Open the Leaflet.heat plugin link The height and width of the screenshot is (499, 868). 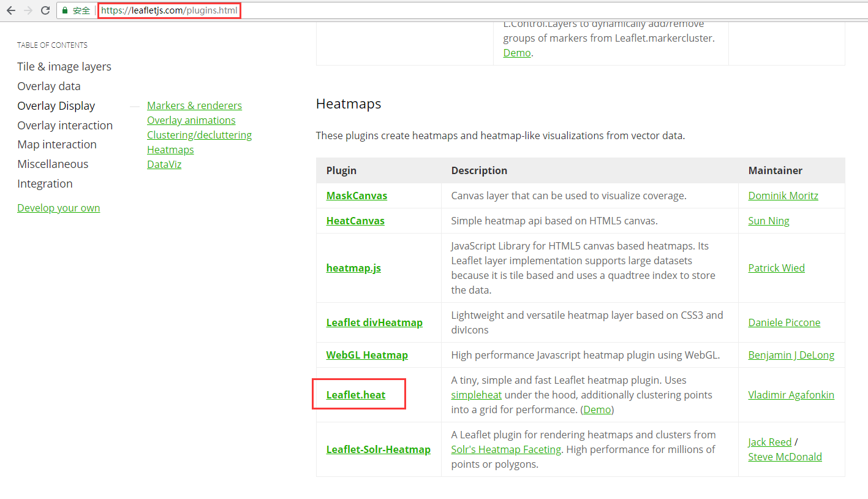click(356, 395)
